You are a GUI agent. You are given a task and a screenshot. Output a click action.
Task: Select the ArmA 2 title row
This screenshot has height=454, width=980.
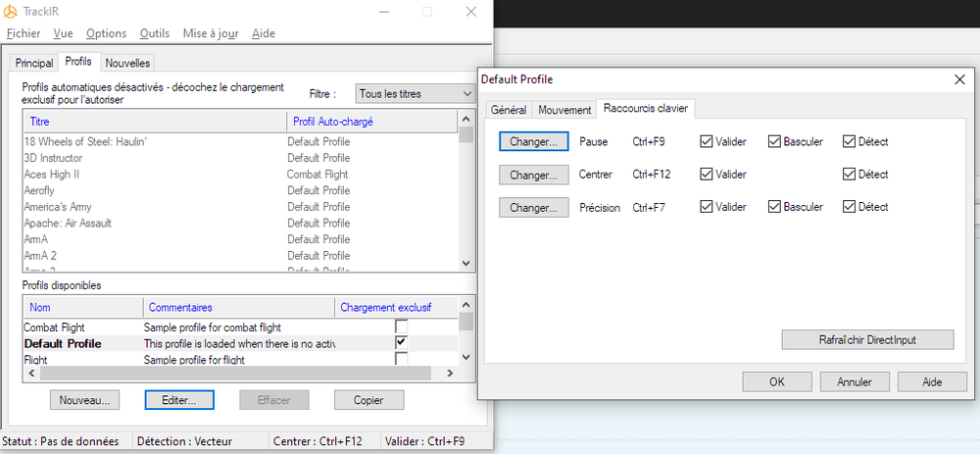tap(241, 255)
